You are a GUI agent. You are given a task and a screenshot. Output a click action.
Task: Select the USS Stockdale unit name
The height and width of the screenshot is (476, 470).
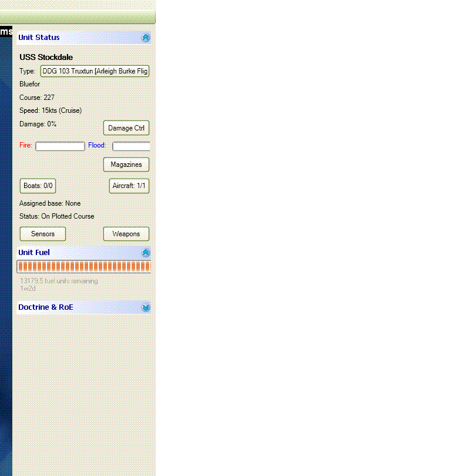point(46,57)
